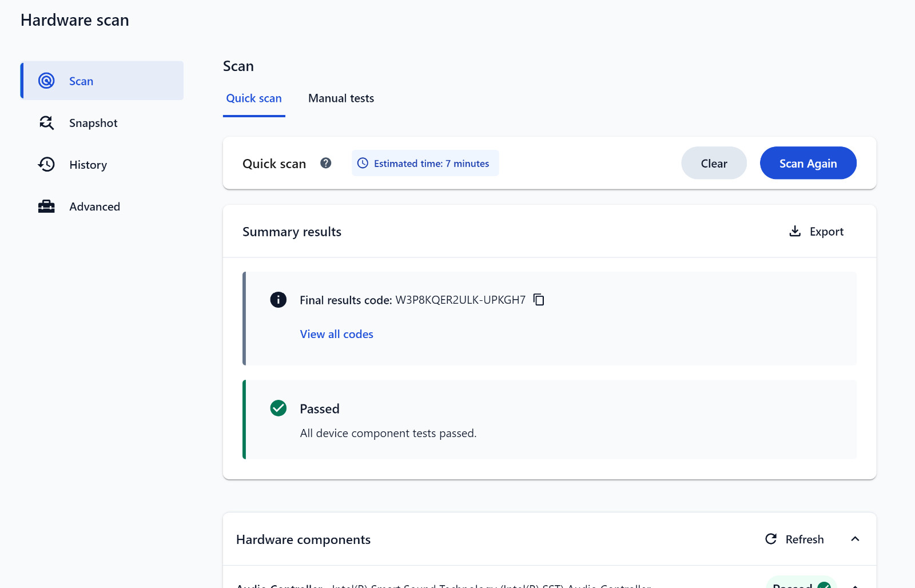This screenshot has width=915, height=588.
Task: Click the info icon beside Final results code
Action: coord(279,300)
